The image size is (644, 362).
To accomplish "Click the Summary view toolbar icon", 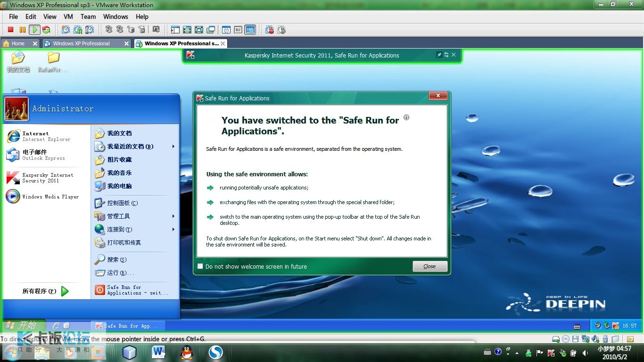I will tap(226, 30).
